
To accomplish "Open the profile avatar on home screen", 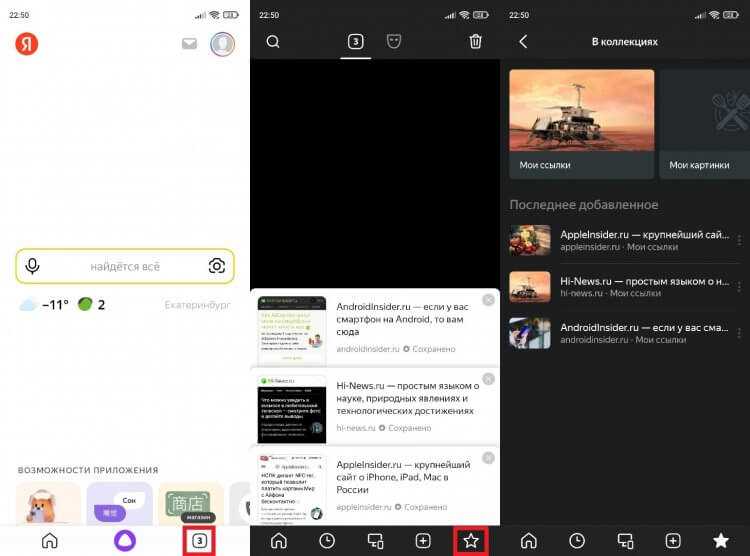I will pyautogui.click(x=222, y=44).
